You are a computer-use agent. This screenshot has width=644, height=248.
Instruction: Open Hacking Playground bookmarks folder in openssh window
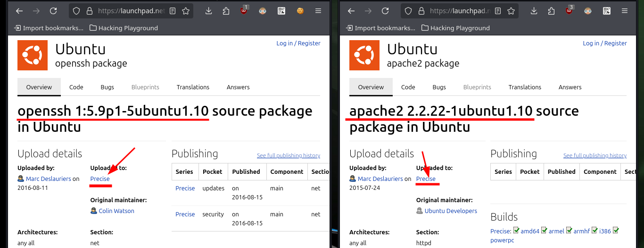[x=124, y=28]
